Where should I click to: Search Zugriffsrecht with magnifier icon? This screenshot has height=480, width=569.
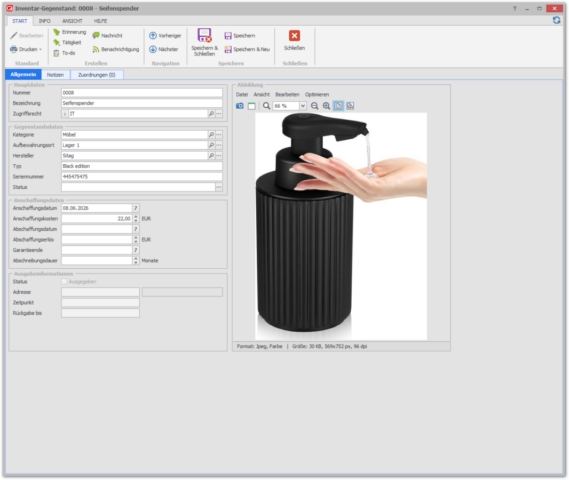(x=211, y=114)
